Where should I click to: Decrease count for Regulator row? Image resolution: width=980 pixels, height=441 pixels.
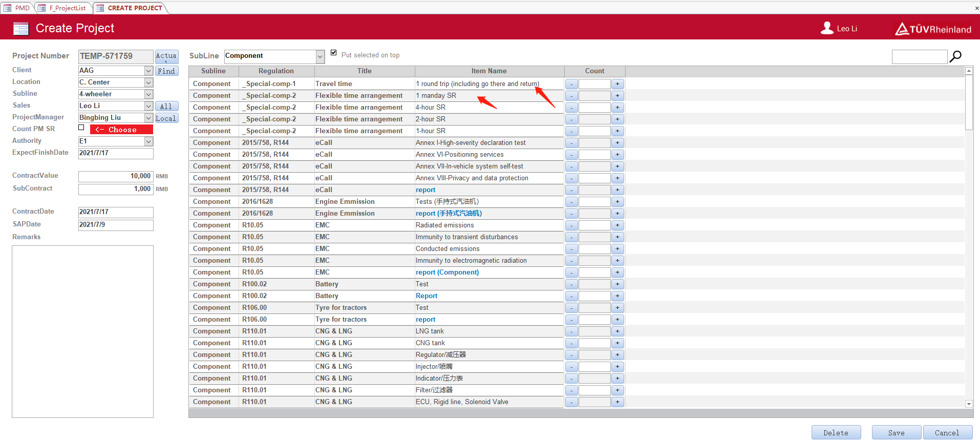click(571, 355)
